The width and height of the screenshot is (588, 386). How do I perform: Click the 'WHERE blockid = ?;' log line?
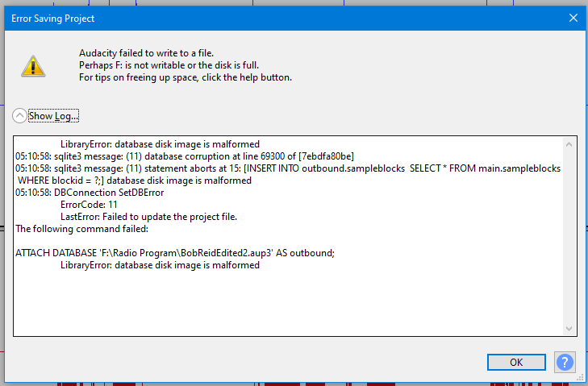coord(135,181)
